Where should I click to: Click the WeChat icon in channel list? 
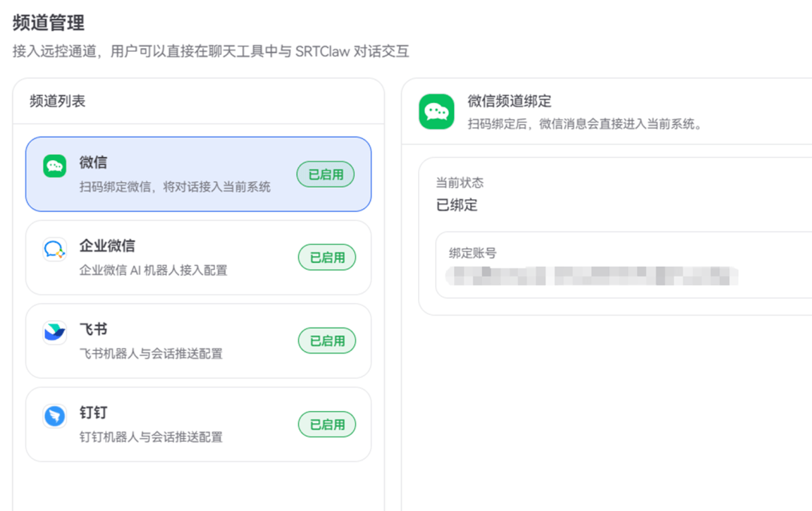point(55,166)
